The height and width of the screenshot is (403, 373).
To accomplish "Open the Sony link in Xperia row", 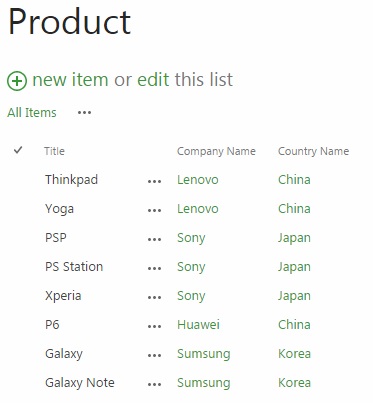I will pos(191,296).
